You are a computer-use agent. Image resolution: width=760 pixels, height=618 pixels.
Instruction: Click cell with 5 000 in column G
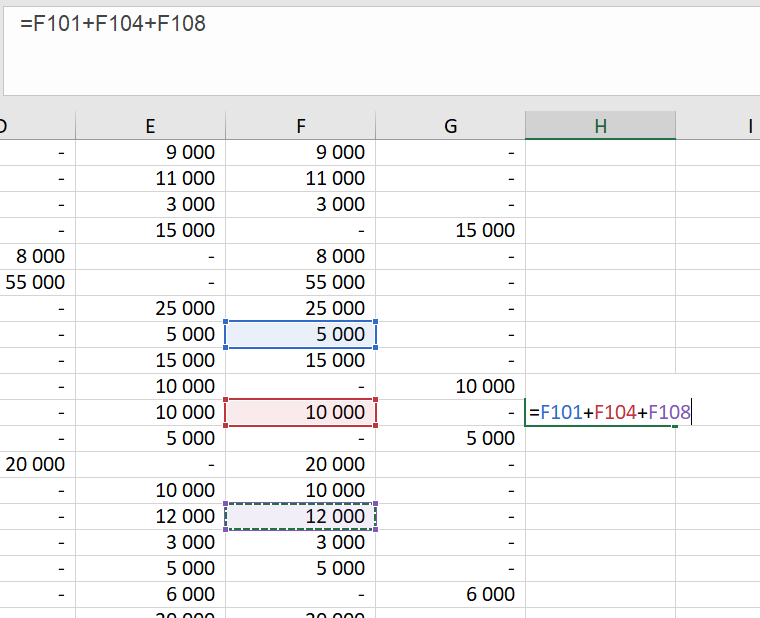click(x=450, y=439)
